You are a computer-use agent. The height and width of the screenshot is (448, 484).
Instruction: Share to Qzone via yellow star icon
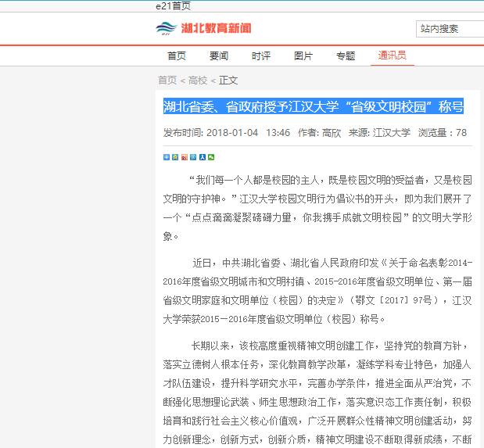pyautogui.click(x=175, y=157)
